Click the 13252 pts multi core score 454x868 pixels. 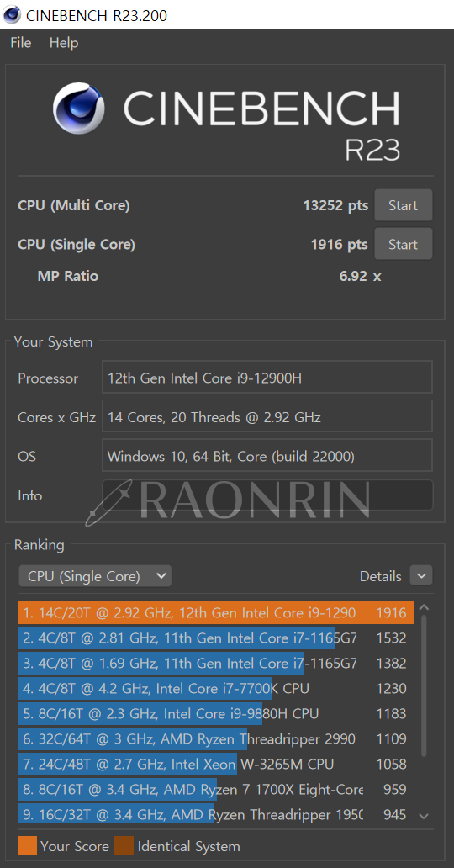[x=335, y=205]
